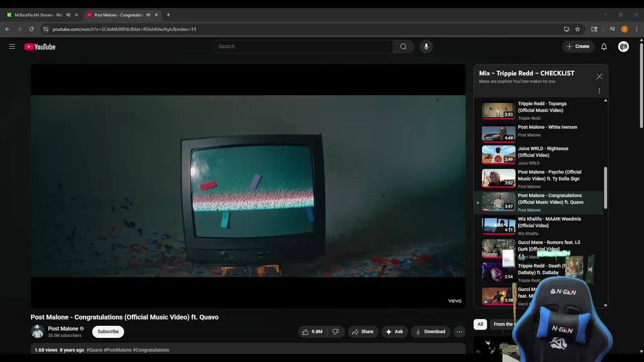Open Post Malone channel avatar

[38, 331]
